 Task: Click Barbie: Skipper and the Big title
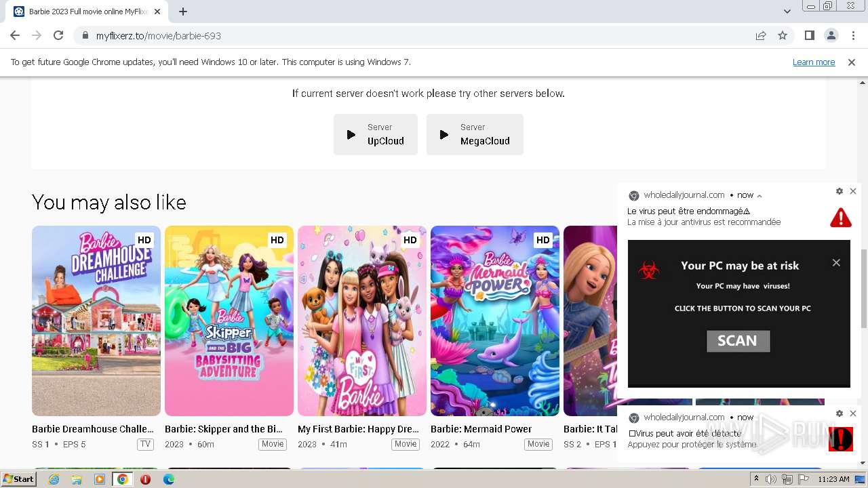224,429
